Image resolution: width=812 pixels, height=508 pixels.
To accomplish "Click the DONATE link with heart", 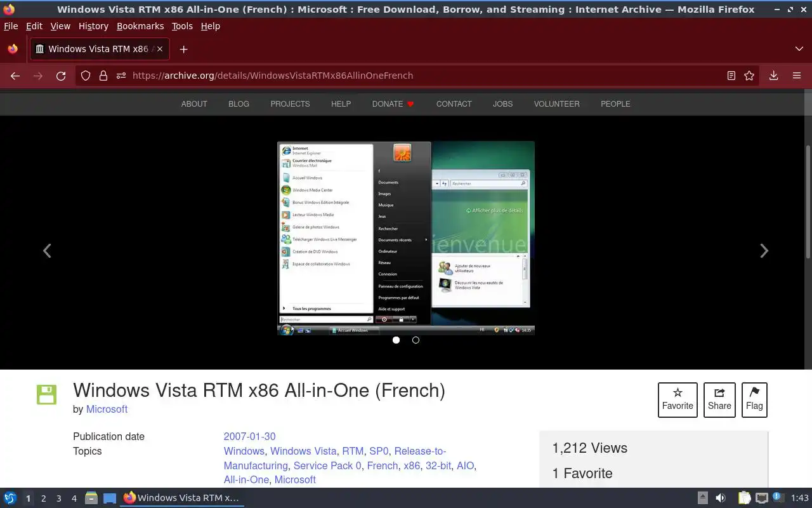I will point(393,104).
